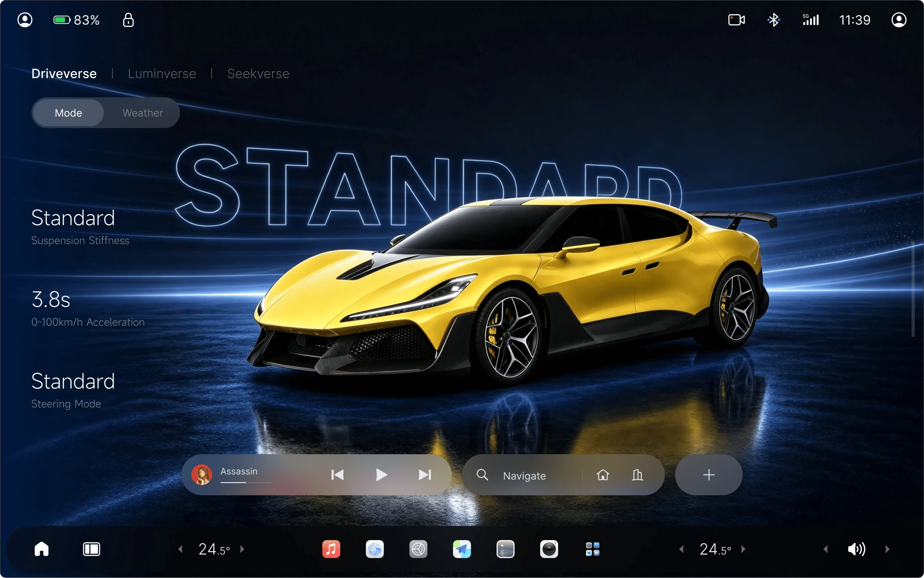This screenshot has width=924, height=578.
Task: Go to home screen in the dock
Action: [42, 549]
